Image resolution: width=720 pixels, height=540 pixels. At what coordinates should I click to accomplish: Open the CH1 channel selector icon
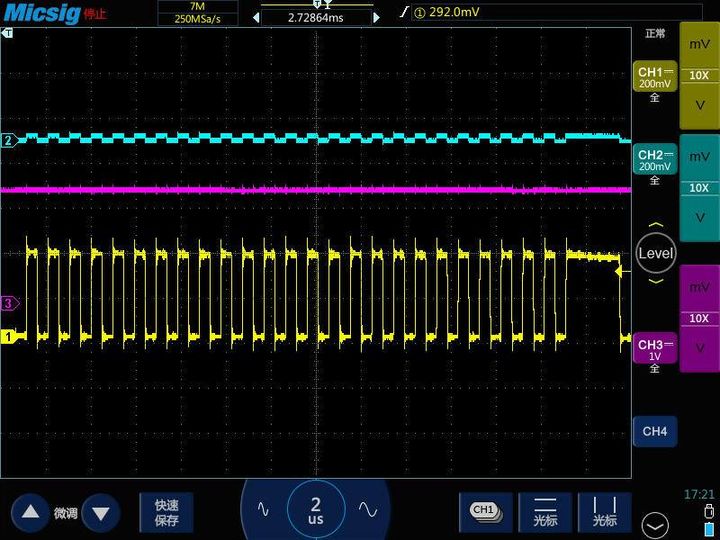(x=485, y=511)
